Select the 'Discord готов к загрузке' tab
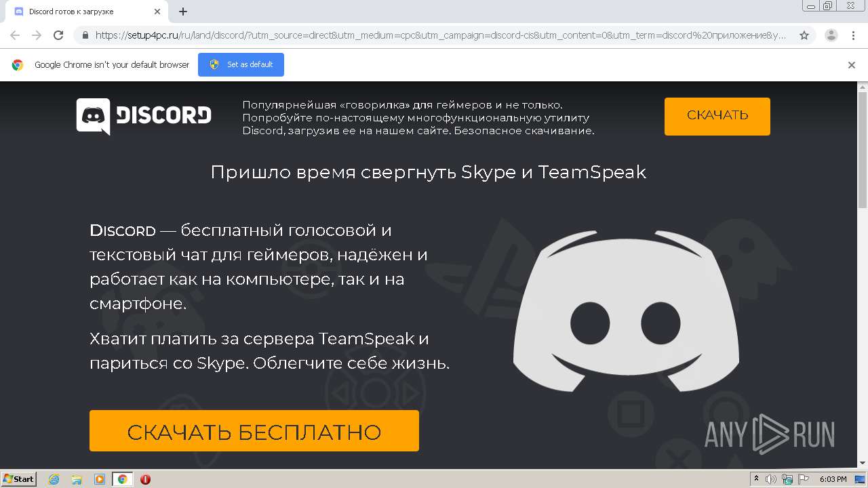 (x=87, y=12)
